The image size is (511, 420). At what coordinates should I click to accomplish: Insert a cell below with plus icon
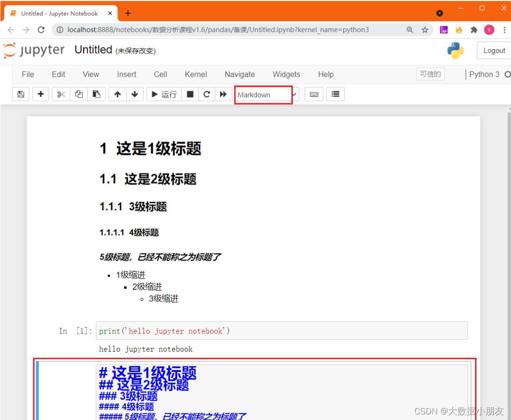tap(41, 94)
